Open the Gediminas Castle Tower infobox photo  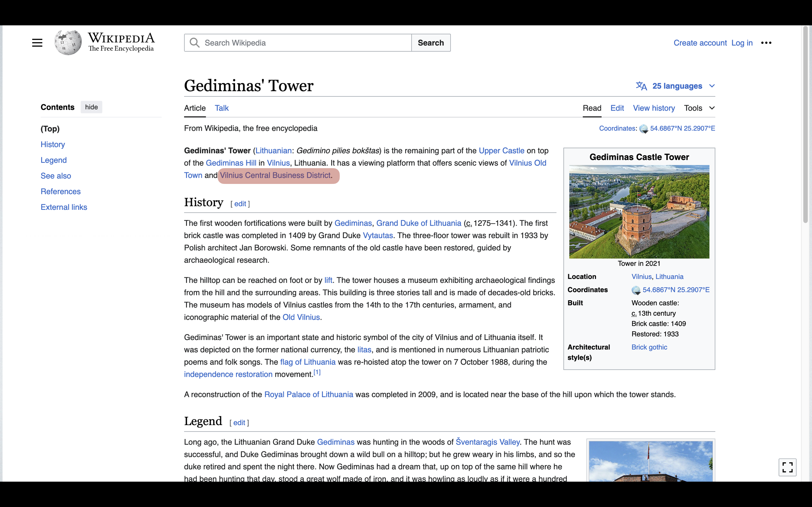pyautogui.click(x=639, y=212)
